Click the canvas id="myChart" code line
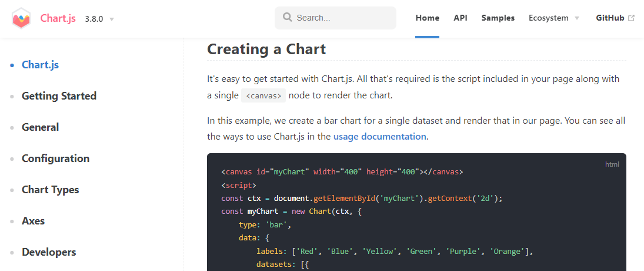Image resolution: width=644 pixels, height=271 pixels. [342, 171]
